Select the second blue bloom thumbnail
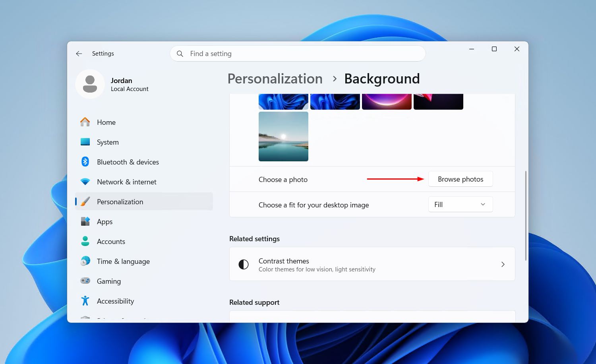This screenshot has height=364, width=596. (335, 102)
